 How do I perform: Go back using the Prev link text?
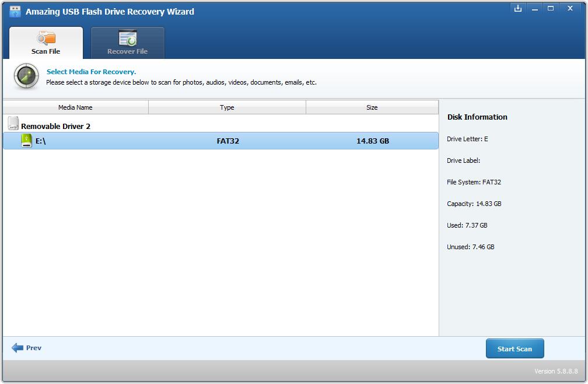34,348
